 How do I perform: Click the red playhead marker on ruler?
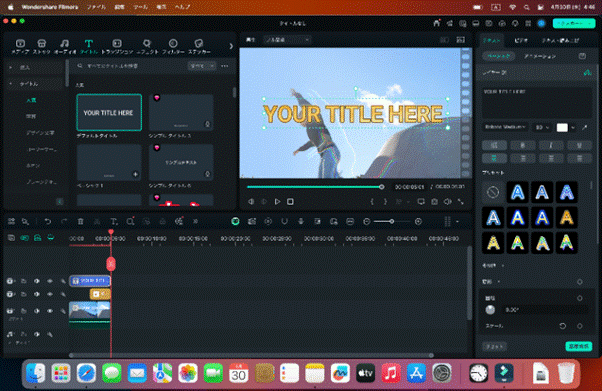point(111,232)
